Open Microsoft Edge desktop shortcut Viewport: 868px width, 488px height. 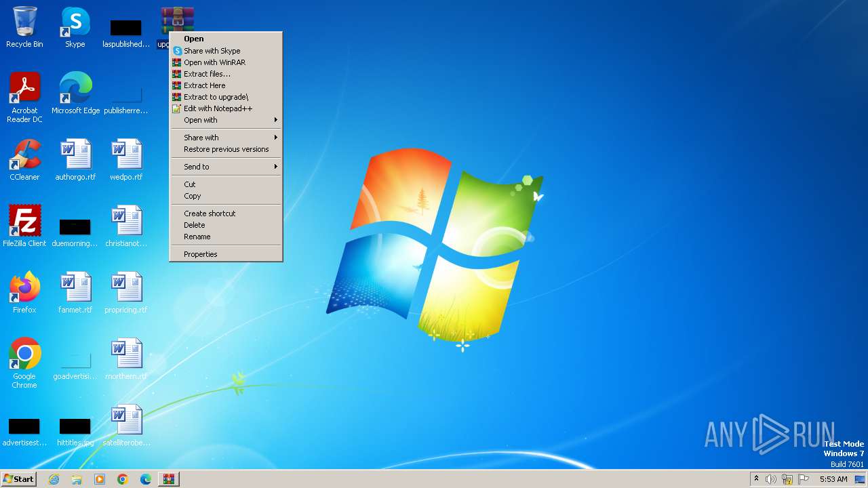pyautogui.click(x=75, y=94)
